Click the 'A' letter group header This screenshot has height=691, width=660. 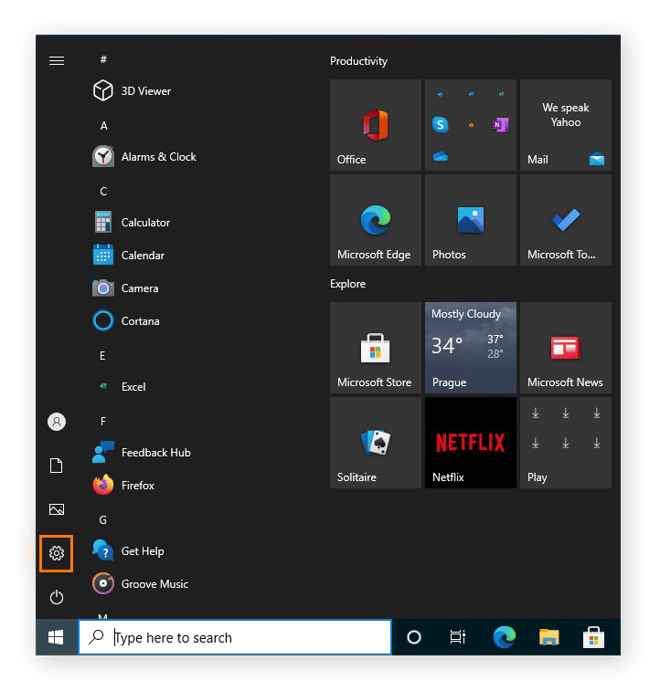click(104, 126)
